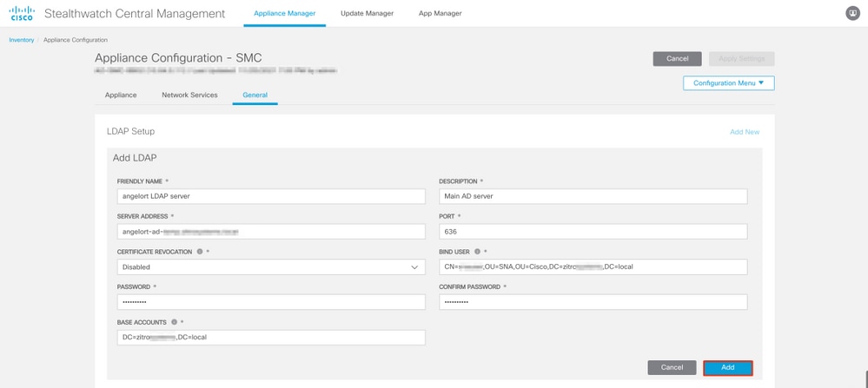Image resolution: width=868 pixels, height=388 pixels.
Task: Open the Update Manager tab
Action: coord(367,14)
